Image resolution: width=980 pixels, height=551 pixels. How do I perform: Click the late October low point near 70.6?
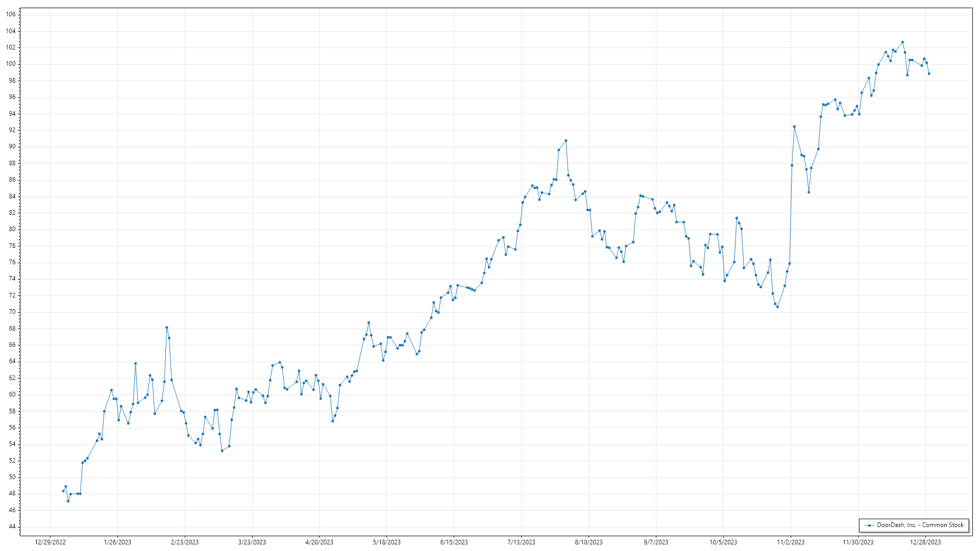(x=777, y=307)
